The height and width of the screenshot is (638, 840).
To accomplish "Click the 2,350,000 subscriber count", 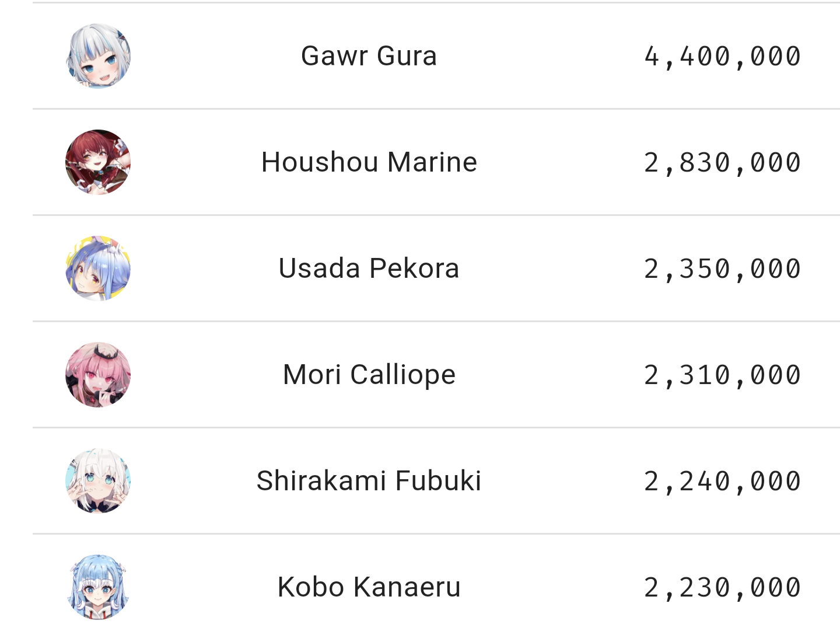I will [722, 269].
